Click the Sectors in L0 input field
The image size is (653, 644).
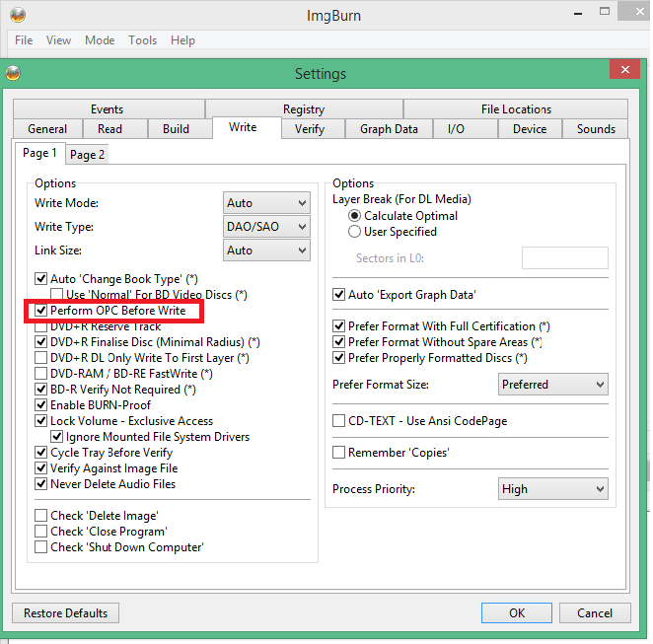tap(564, 258)
